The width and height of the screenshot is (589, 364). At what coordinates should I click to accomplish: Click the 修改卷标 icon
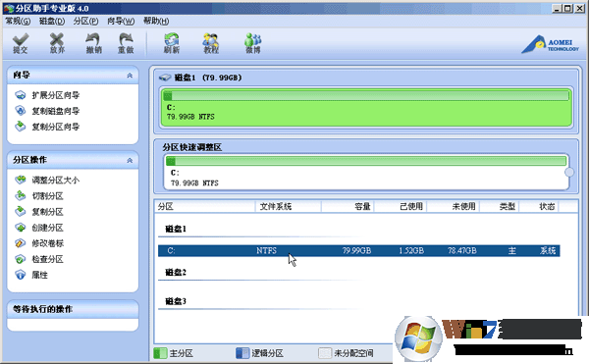coord(21,243)
